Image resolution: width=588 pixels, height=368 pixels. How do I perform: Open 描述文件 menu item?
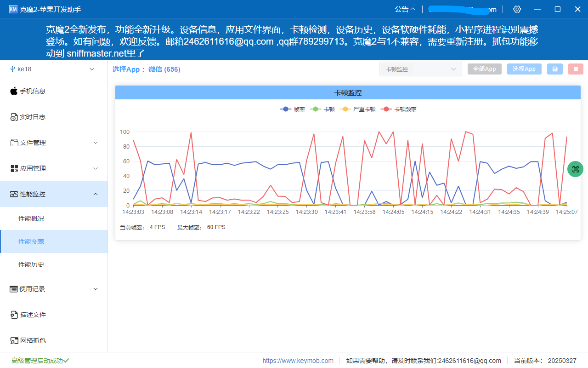tap(54, 315)
